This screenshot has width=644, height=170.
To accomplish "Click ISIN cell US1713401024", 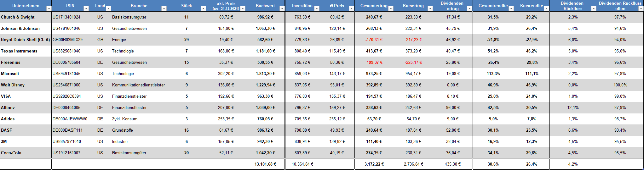I will (66, 17).
